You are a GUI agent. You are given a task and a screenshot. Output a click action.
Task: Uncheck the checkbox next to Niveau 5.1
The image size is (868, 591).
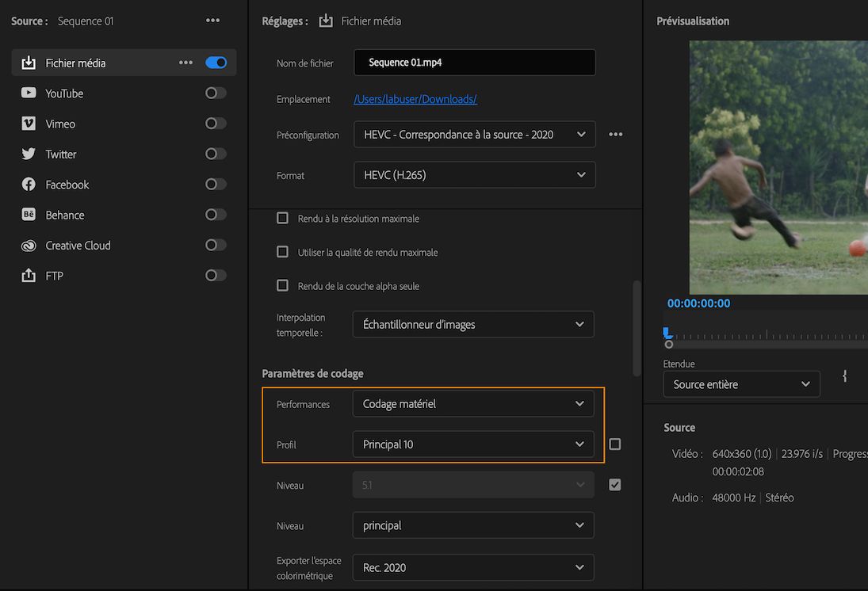pos(614,484)
